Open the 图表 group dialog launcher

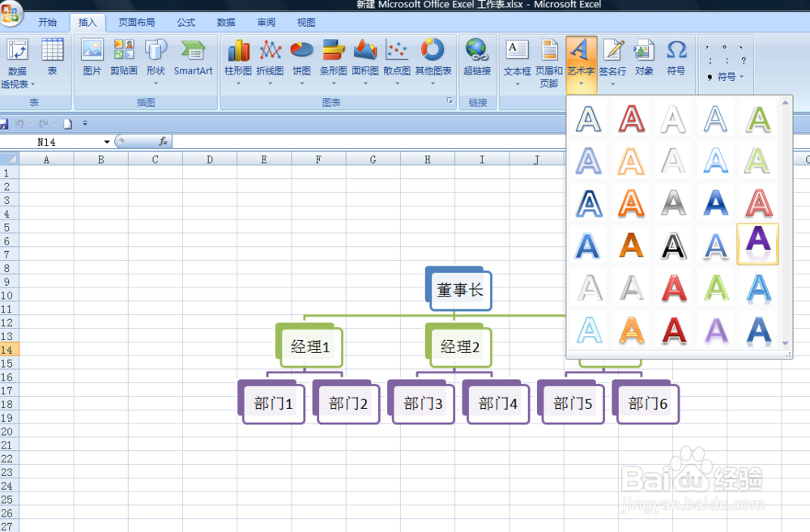(x=450, y=100)
